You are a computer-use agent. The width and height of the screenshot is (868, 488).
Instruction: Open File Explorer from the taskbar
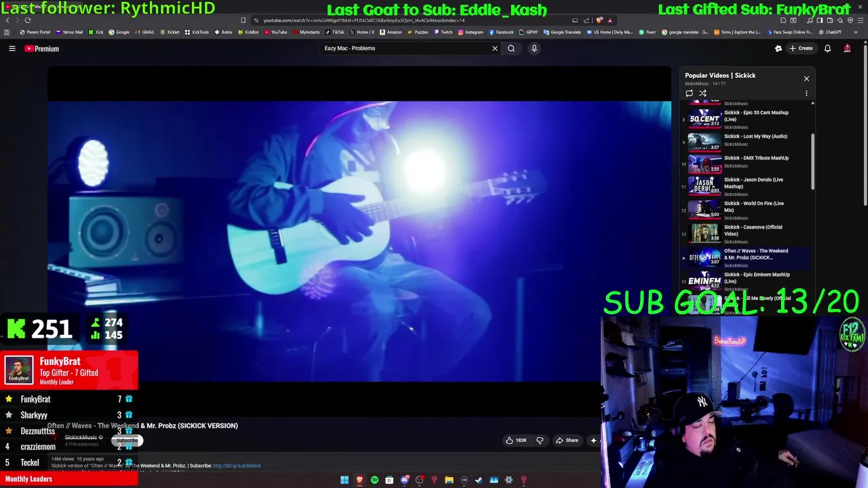[x=449, y=480]
